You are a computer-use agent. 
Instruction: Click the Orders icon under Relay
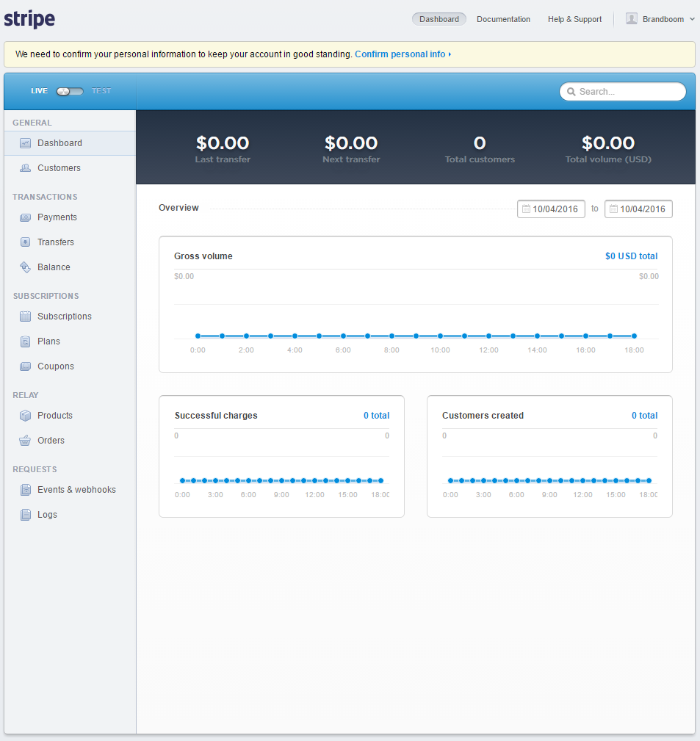[25, 440]
